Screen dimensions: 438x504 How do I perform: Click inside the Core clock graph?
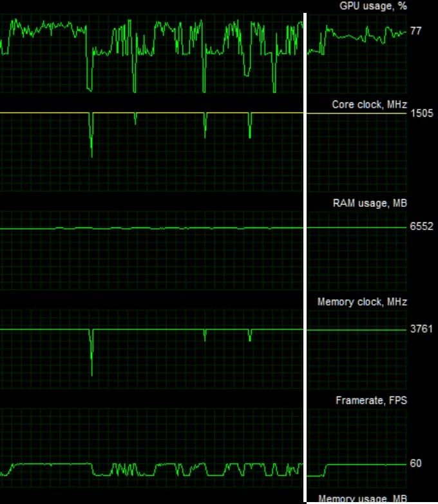click(203, 152)
